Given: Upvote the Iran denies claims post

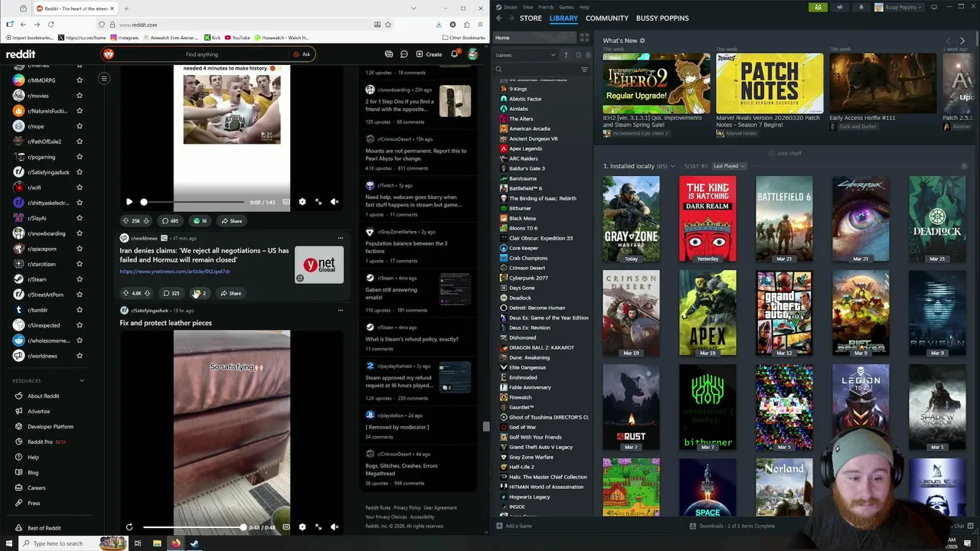Looking at the screenshot, I should (x=126, y=293).
